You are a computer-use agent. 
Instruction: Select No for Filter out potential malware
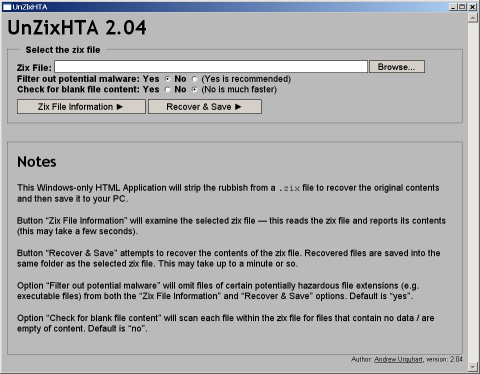[x=194, y=79]
